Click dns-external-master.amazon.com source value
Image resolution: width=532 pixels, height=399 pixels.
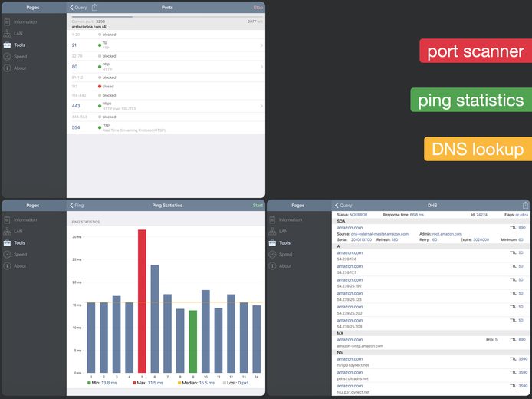click(379, 234)
